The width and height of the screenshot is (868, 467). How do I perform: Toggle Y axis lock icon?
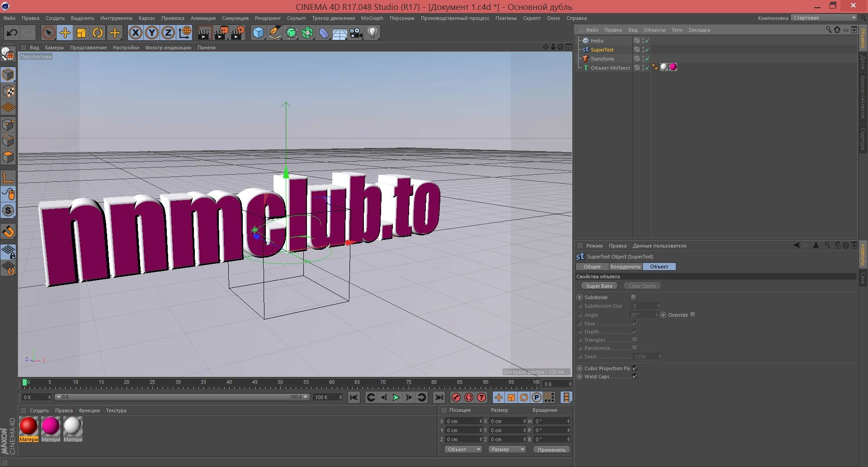[x=152, y=33]
